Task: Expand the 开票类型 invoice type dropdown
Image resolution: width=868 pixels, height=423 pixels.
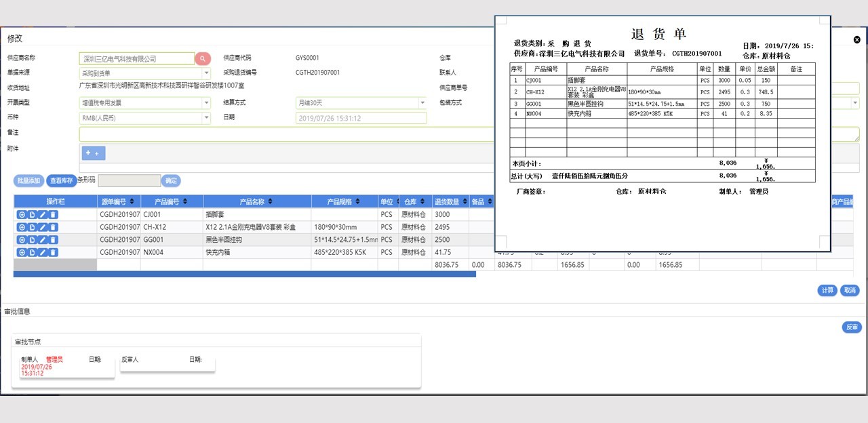Action: pos(145,103)
